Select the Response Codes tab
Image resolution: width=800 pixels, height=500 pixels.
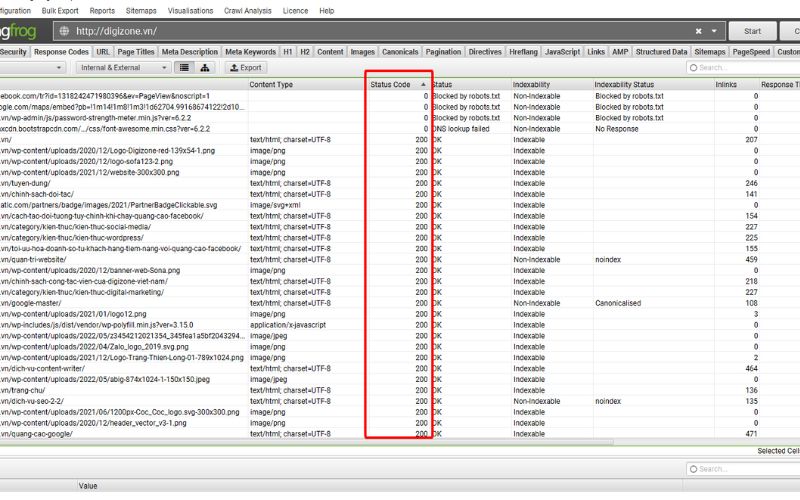[61, 52]
